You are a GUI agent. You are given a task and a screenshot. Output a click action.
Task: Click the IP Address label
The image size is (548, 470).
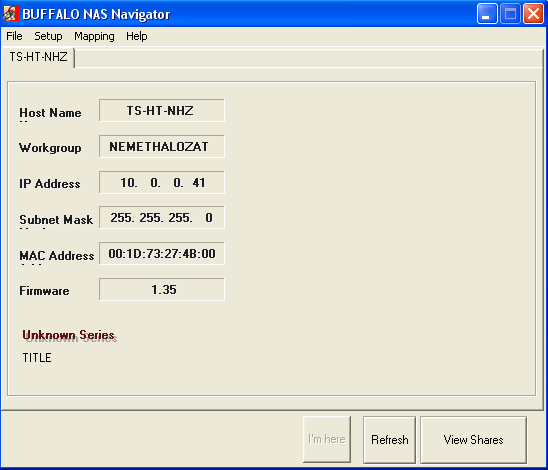click(50, 184)
